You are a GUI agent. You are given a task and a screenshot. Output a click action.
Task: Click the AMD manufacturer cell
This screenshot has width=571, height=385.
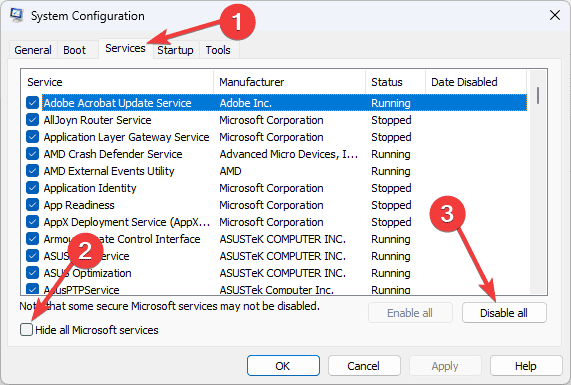tap(231, 171)
